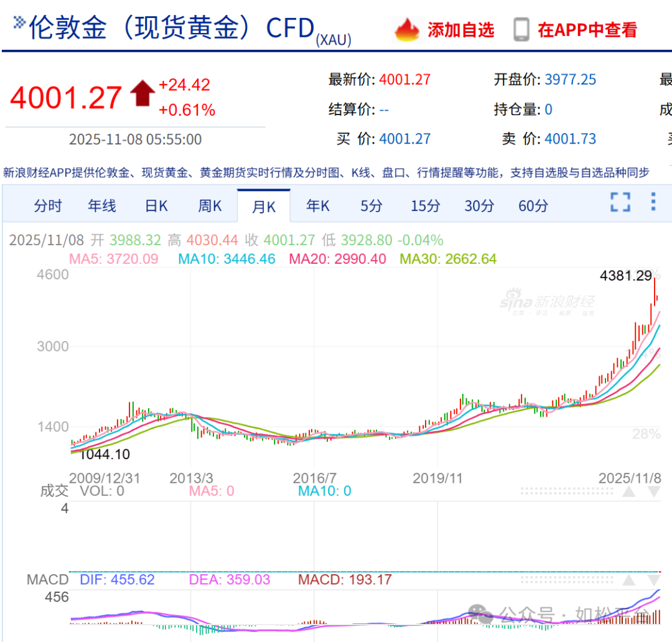Click the flame icon beside 添加自选
672x642 pixels.
coord(408,29)
